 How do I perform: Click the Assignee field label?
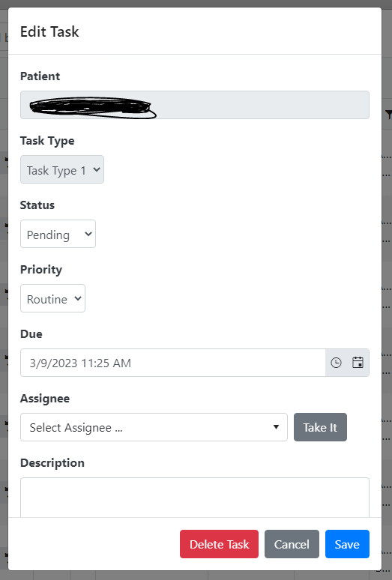45,399
